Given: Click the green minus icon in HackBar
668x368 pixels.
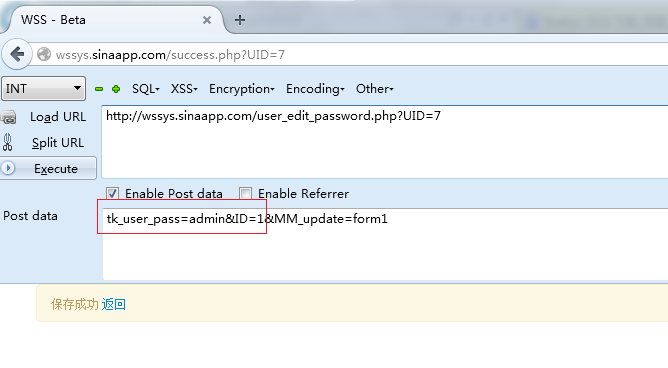Looking at the screenshot, I should pos(99,89).
